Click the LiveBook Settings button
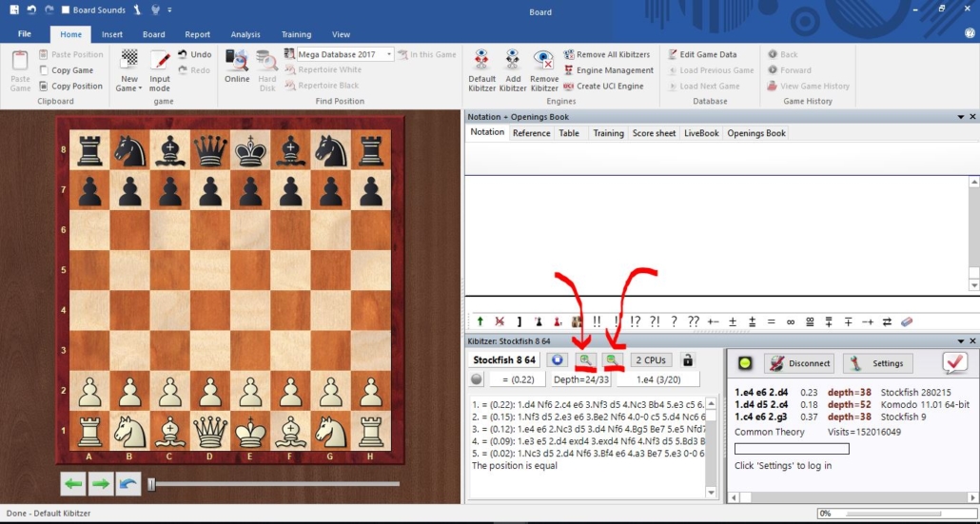This screenshot has height=524, width=980. pos(877,363)
